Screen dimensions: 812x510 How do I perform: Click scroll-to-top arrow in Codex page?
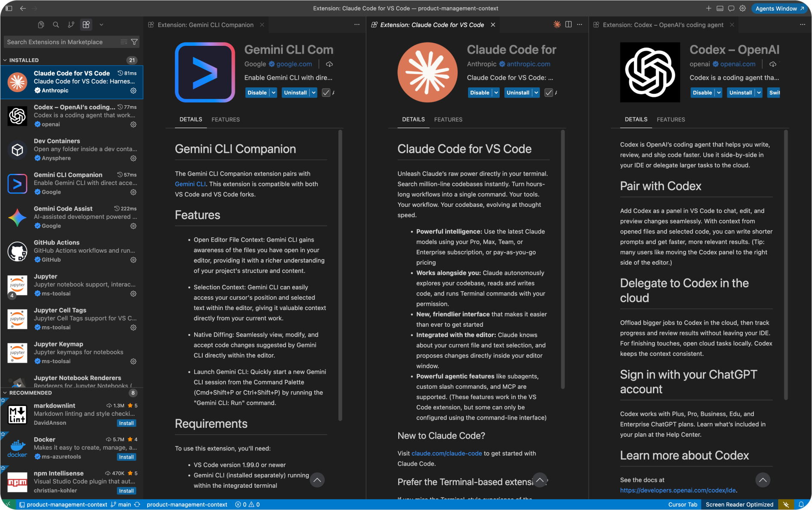pyautogui.click(x=763, y=480)
